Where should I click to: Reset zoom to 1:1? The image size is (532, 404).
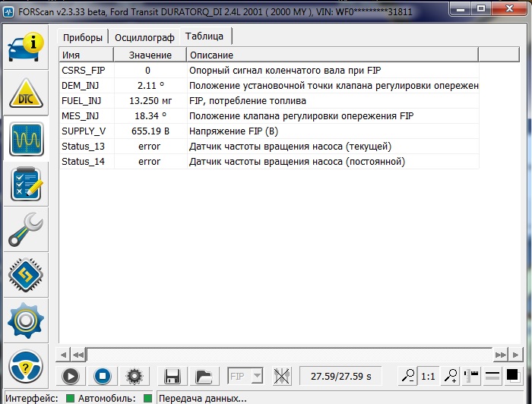(428, 376)
